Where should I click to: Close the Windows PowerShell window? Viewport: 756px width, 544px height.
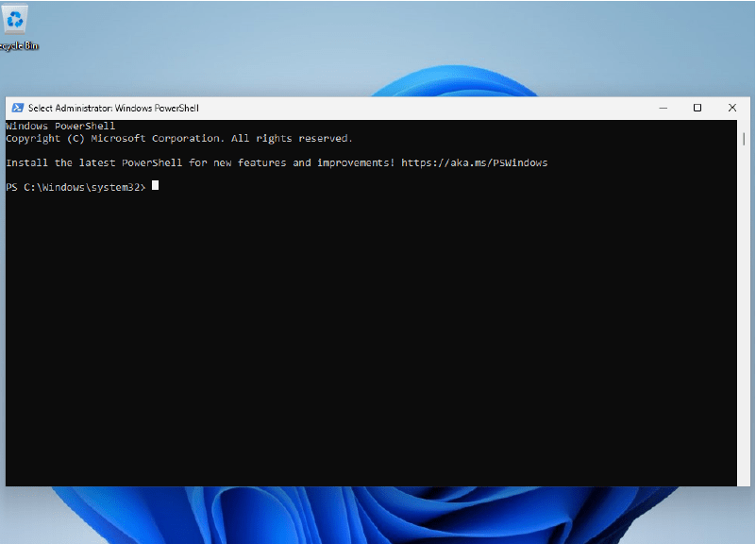point(731,108)
